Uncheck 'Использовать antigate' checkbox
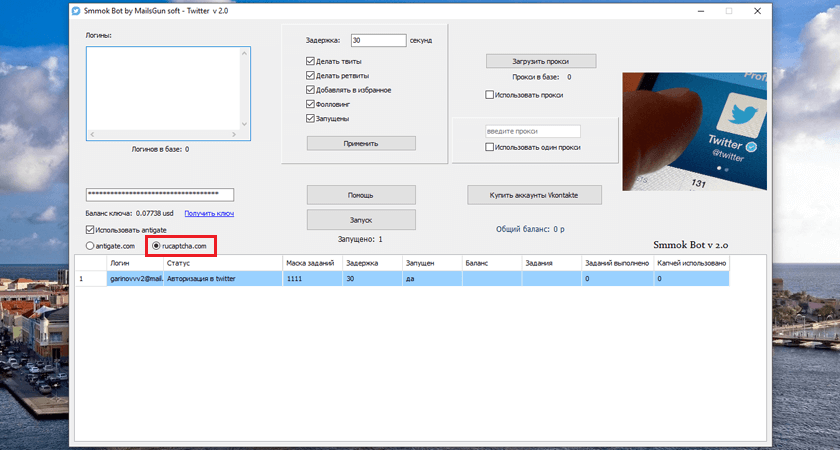 89,230
